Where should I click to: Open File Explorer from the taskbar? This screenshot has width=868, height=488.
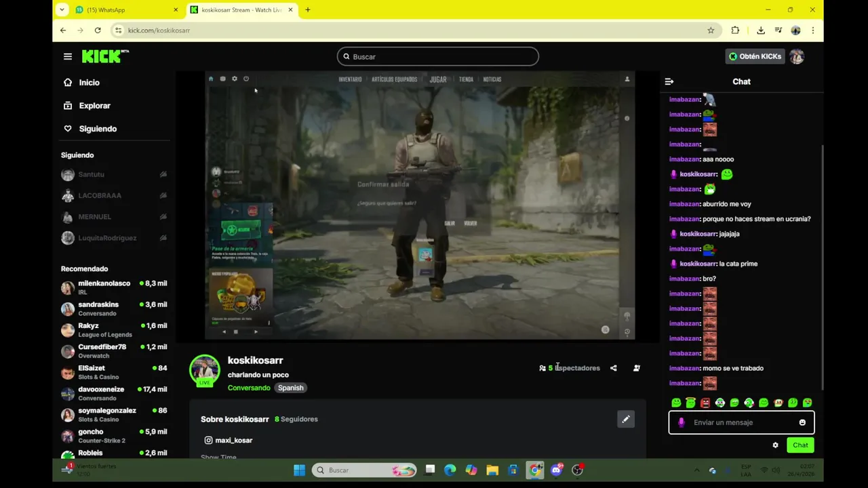click(492, 470)
